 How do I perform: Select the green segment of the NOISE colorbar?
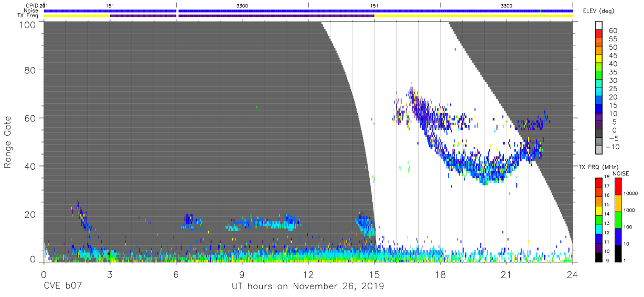[x=618, y=219]
